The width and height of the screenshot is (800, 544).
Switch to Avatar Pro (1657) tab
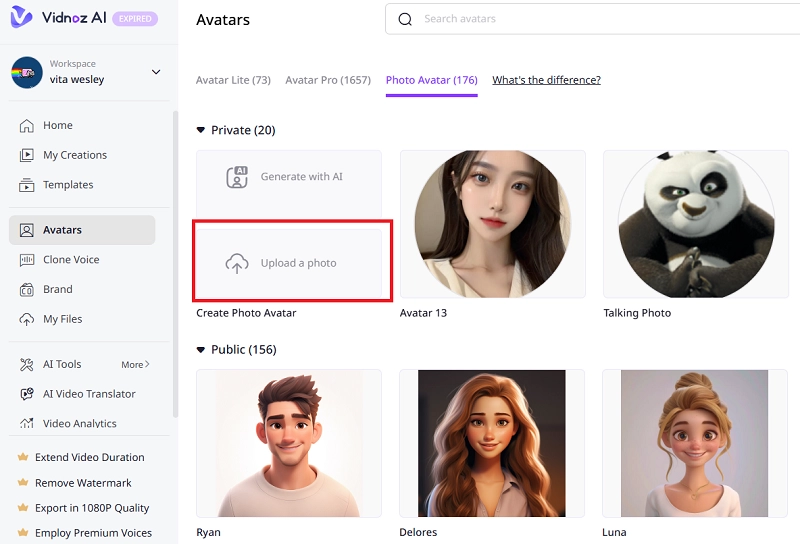coord(328,80)
